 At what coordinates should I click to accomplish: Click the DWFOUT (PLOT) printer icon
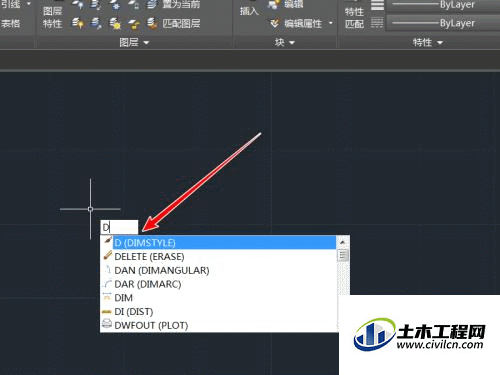pyautogui.click(x=107, y=324)
